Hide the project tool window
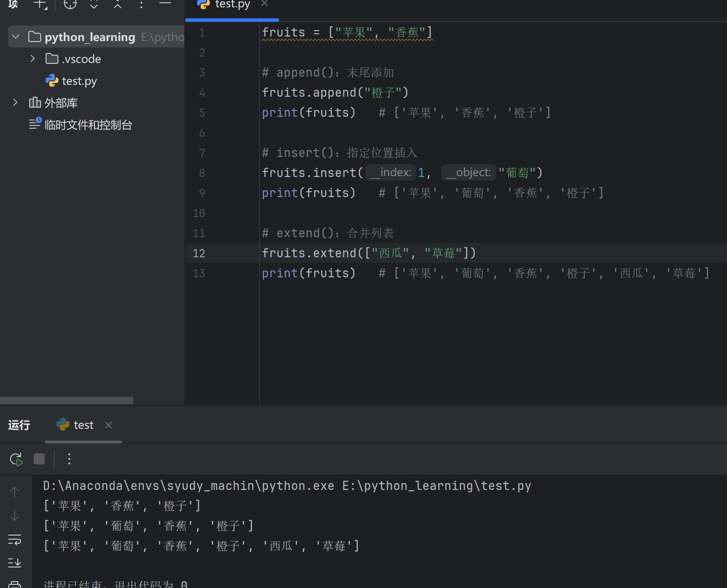Screen dimensions: 727x588 point(165,4)
